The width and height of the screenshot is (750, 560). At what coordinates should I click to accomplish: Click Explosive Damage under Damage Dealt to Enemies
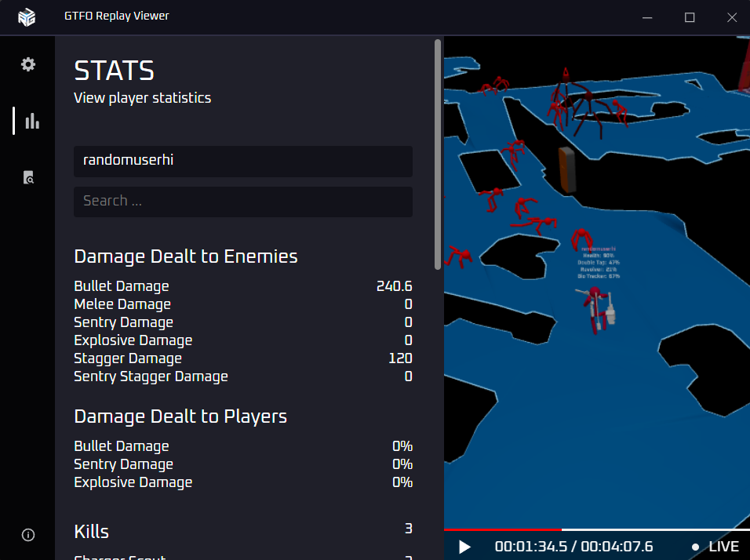pyautogui.click(x=133, y=340)
